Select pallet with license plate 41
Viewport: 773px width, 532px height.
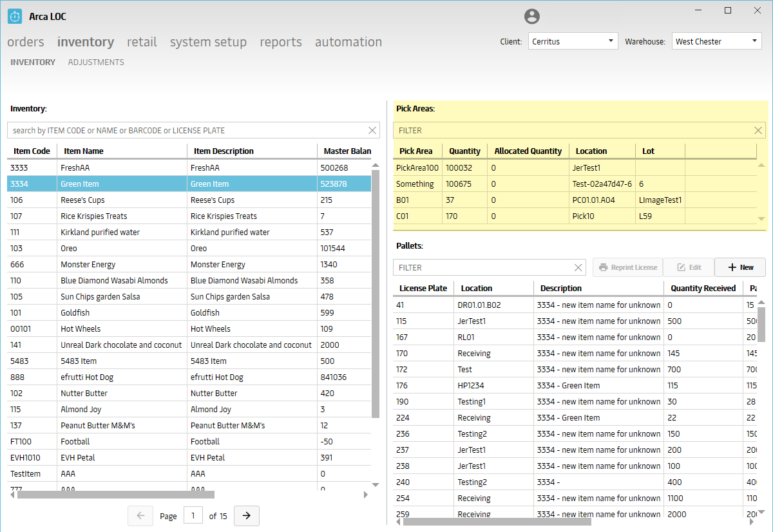[x=575, y=305]
